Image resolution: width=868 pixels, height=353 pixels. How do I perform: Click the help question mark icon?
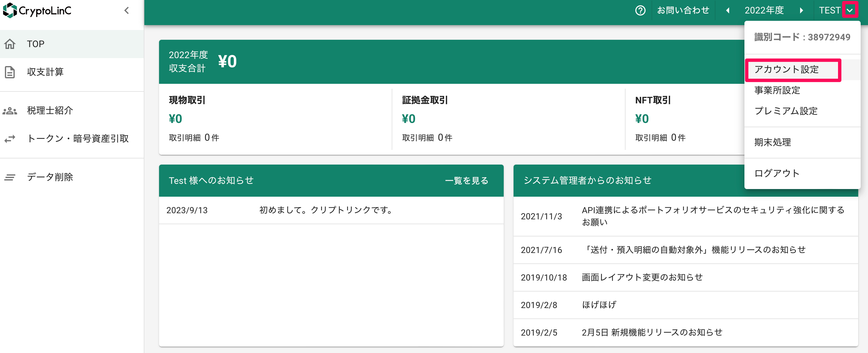pos(640,10)
